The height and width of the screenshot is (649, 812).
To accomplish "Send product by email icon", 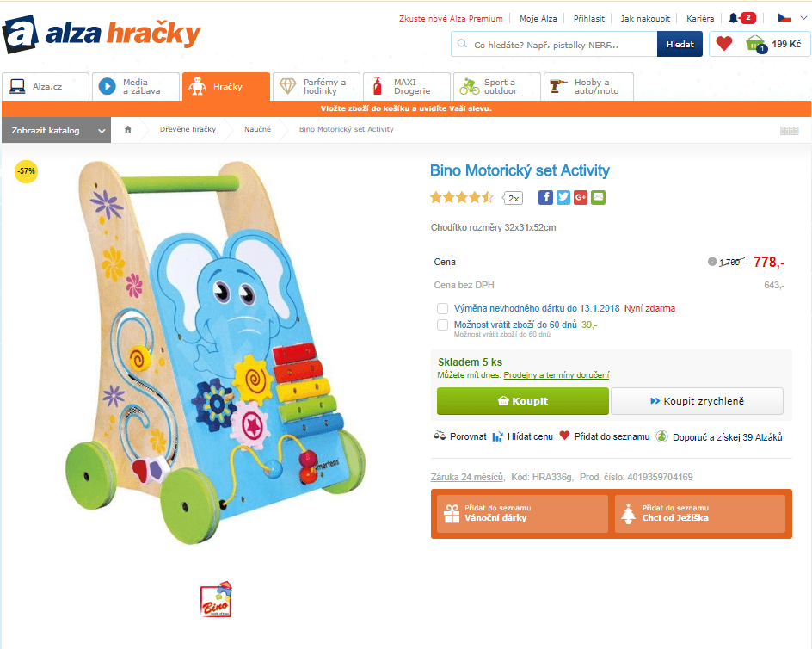I will click(598, 197).
